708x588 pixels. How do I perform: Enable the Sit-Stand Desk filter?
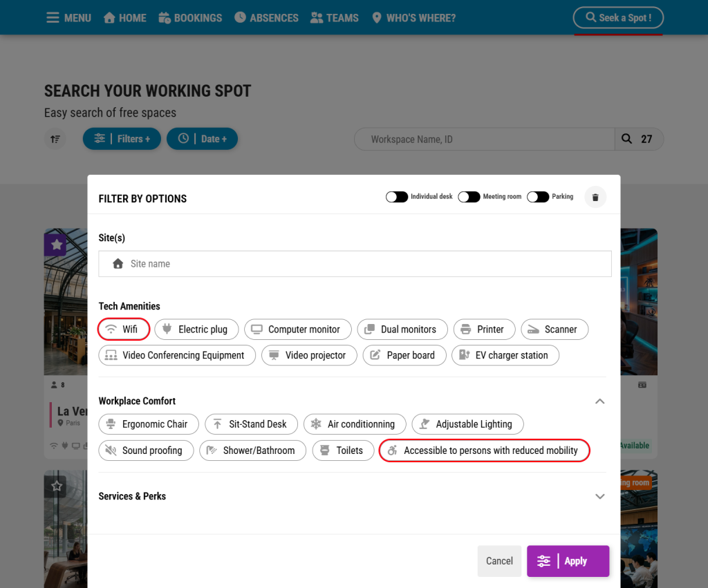pos(252,424)
